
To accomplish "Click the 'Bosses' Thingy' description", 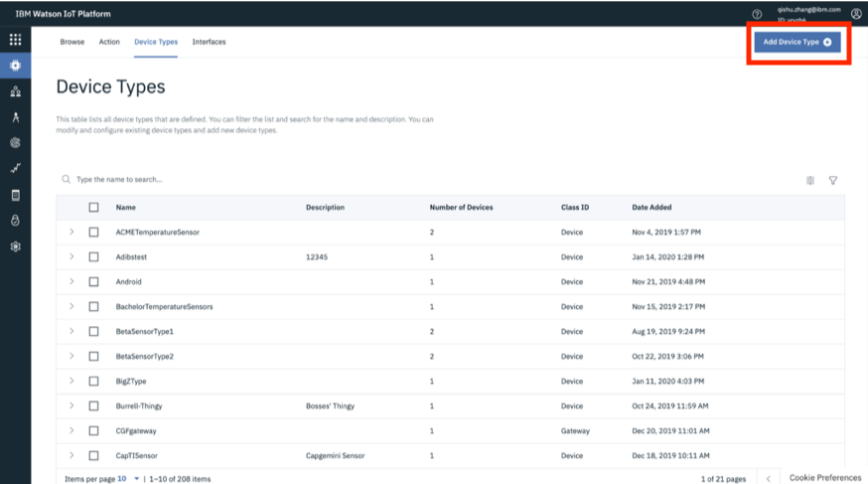I will click(330, 405).
